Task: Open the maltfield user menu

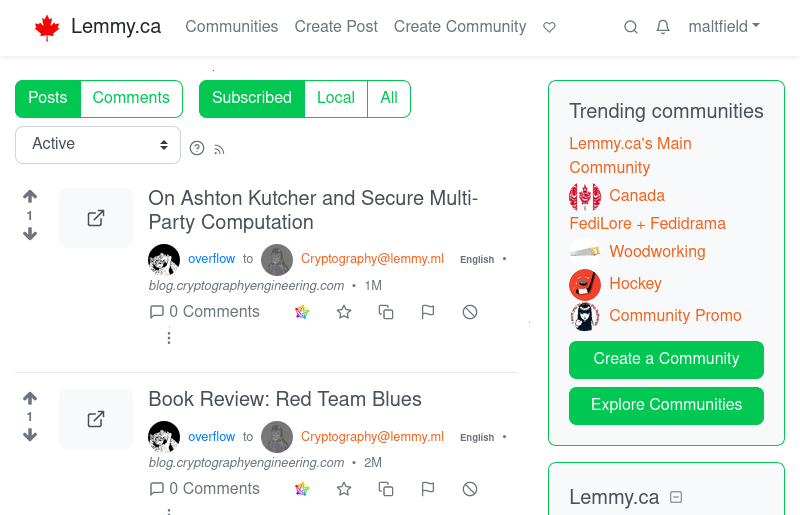Action: click(x=723, y=27)
